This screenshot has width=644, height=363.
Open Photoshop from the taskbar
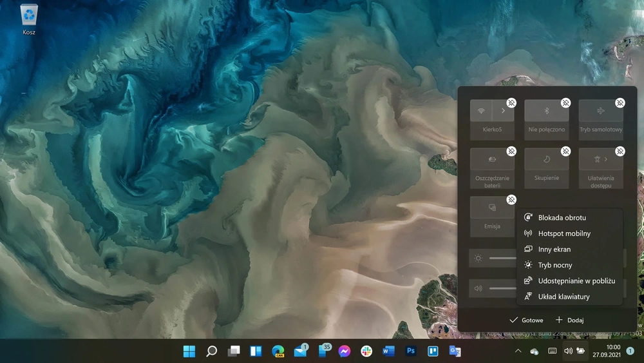pos(410,351)
